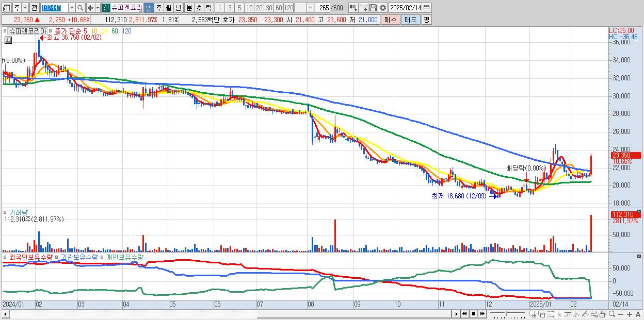This screenshot has height=320, width=644.
Task: Switch to second chart with 초 button
Action: (199, 8)
